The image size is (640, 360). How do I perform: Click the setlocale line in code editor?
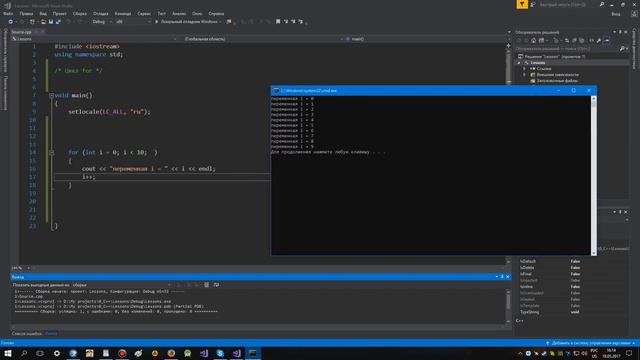point(109,111)
